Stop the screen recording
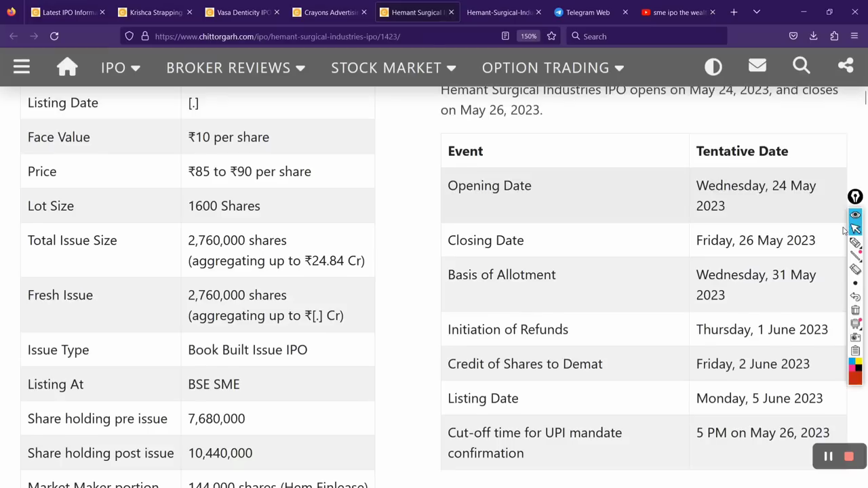This screenshot has height=488, width=868. tap(848, 457)
